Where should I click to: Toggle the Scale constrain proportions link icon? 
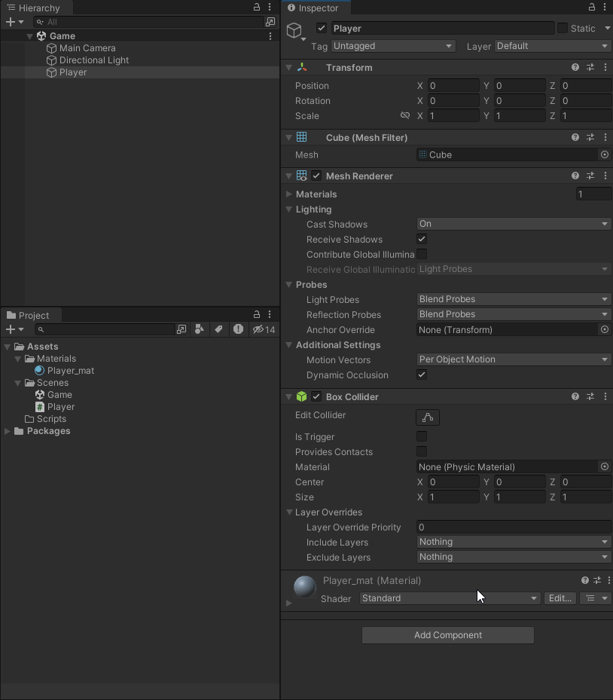[406, 116]
